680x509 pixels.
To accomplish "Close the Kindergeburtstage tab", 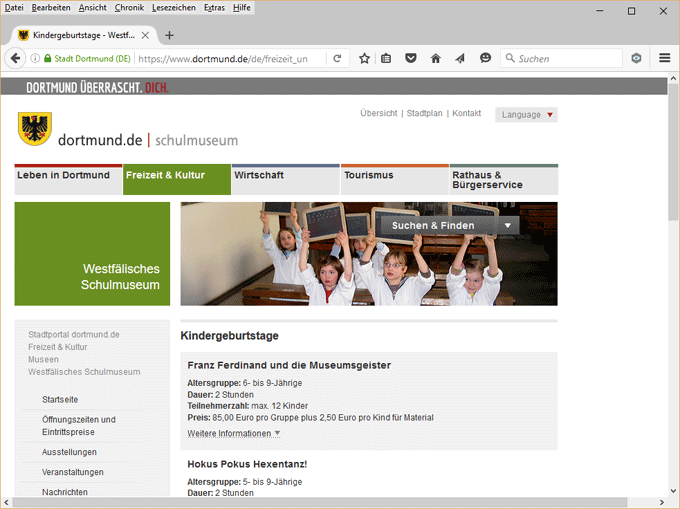I will click(145, 35).
